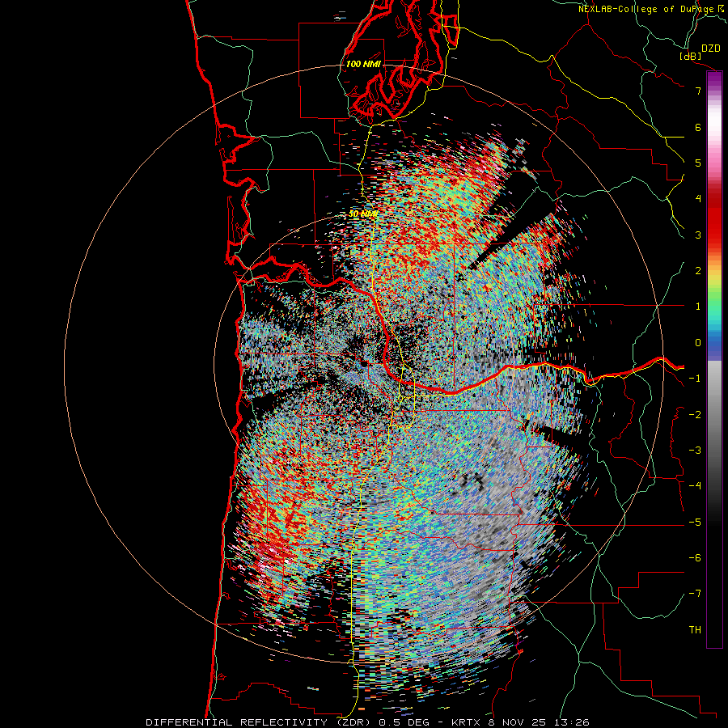Click the 100 NMI range ring label
This screenshot has height=728, width=728.
(x=363, y=64)
